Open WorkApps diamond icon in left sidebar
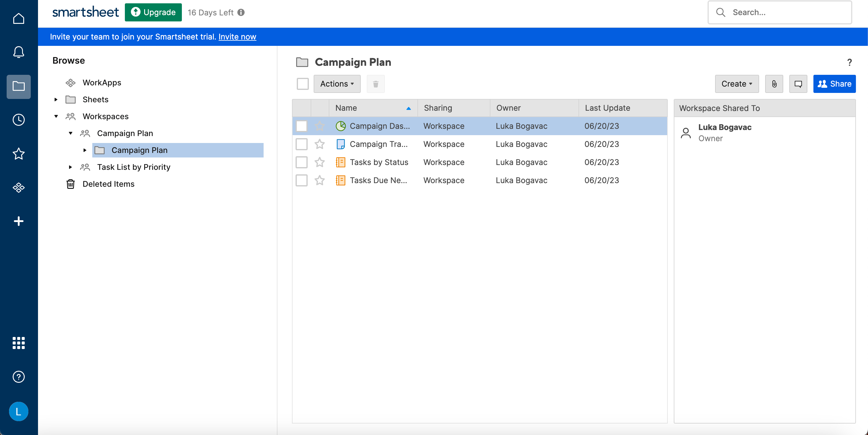Image resolution: width=868 pixels, height=435 pixels. pos(18,187)
